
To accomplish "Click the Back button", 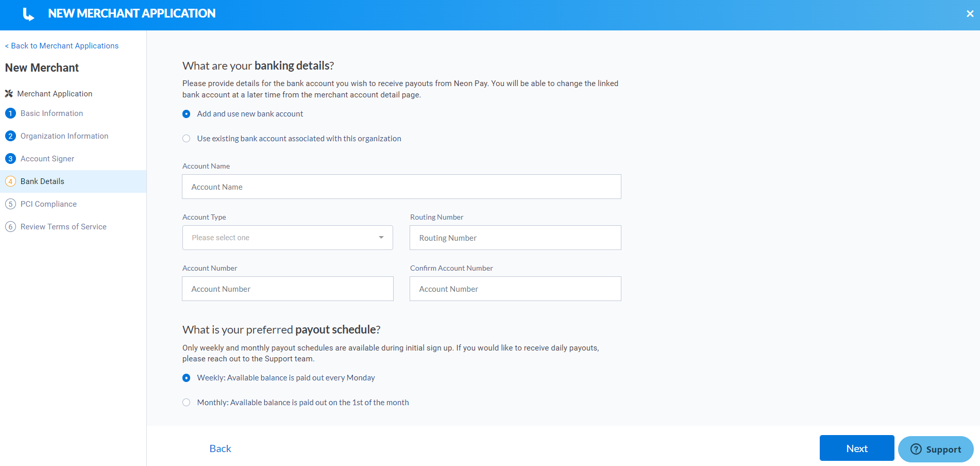I will [220, 448].
